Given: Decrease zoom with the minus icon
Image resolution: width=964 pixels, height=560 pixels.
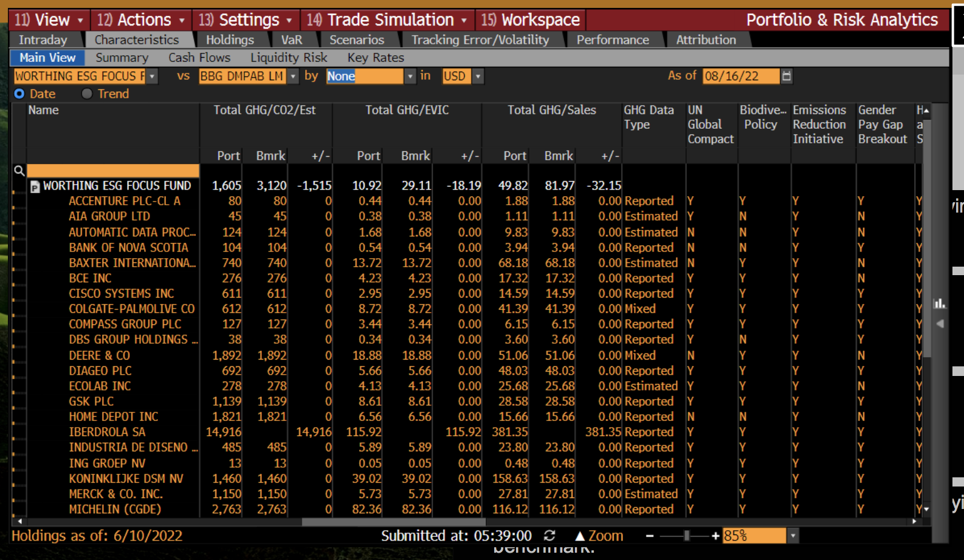Looking at the screenshot, I should point(649,536).
